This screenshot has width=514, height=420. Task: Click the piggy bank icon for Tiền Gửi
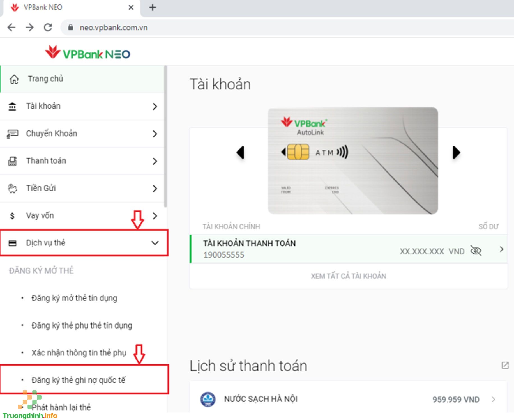[x=12, y=189]
